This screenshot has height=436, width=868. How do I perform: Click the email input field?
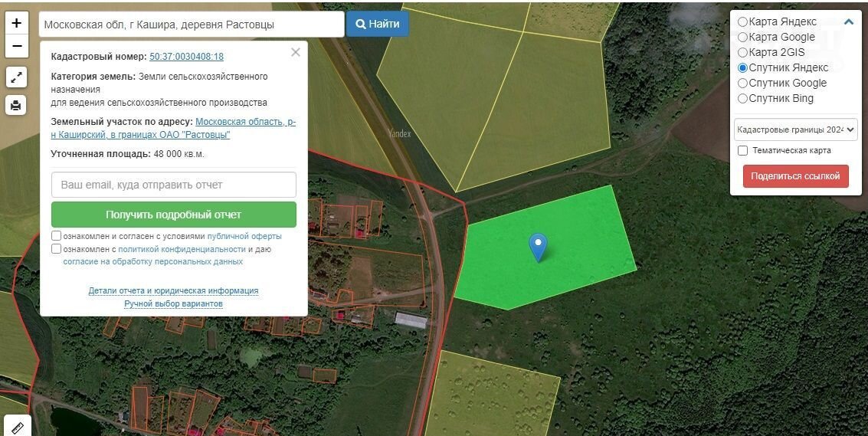coord(174,185)
